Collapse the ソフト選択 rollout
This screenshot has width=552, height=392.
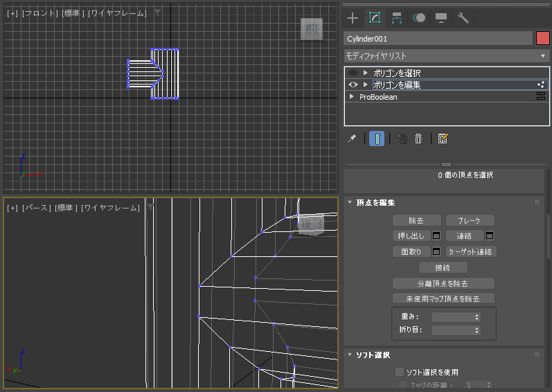click(x=350, y=355)
